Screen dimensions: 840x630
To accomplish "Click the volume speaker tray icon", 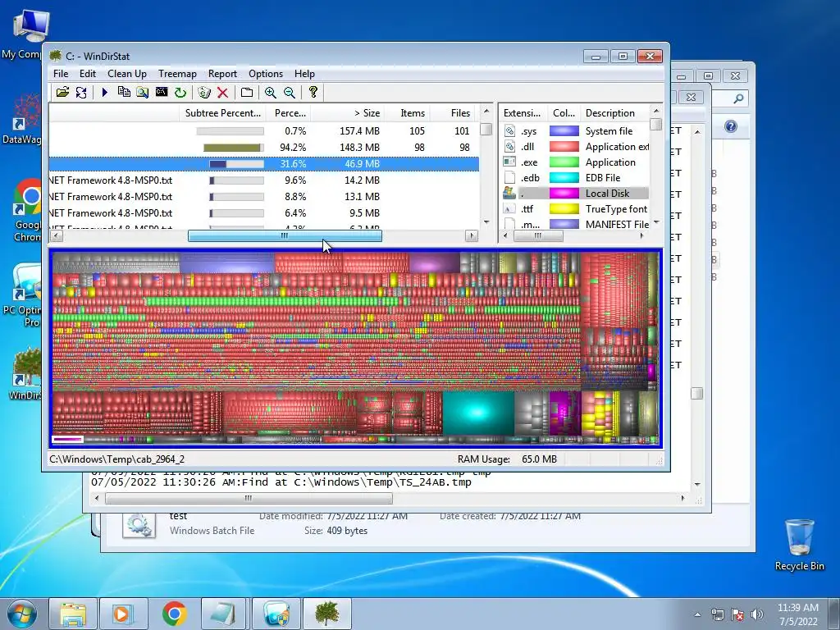I will click(756, 614).
